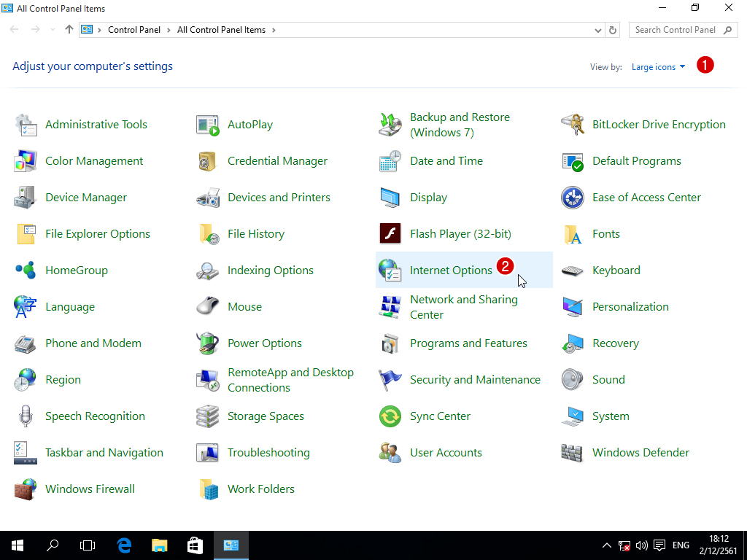Open the Speech Recognition link

95,416
